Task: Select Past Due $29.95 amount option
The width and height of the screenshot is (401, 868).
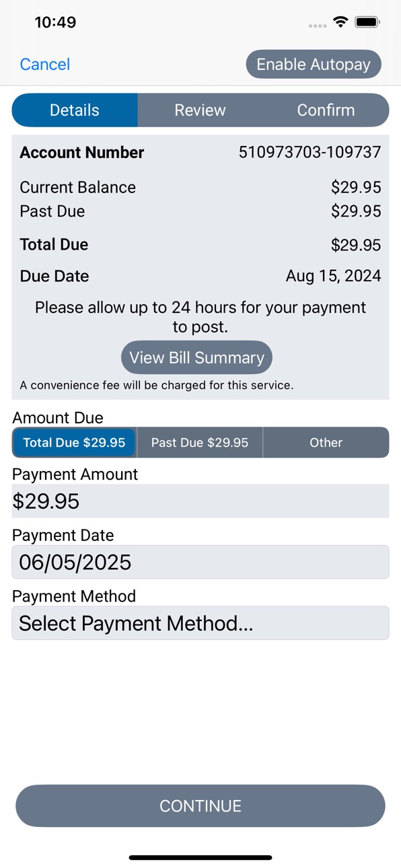Action: click(x=200, y=443)
